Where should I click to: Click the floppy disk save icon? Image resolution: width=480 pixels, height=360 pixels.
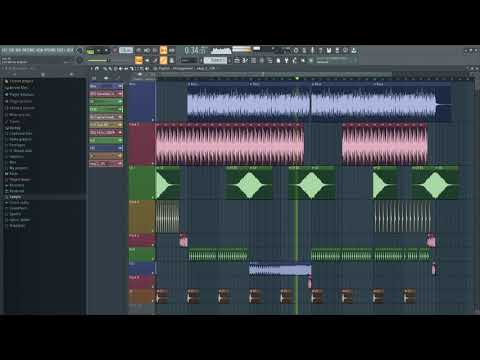coord(329,51)
